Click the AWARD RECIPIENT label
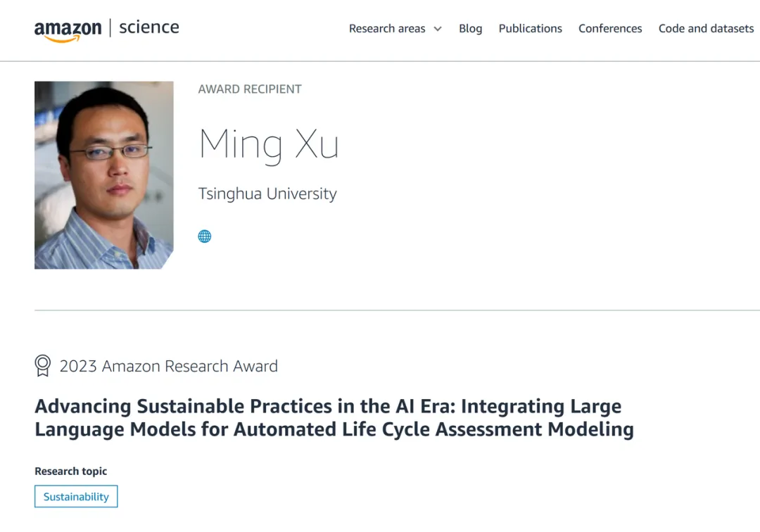This screenshot has height=532, width=760. coord(250,89)
